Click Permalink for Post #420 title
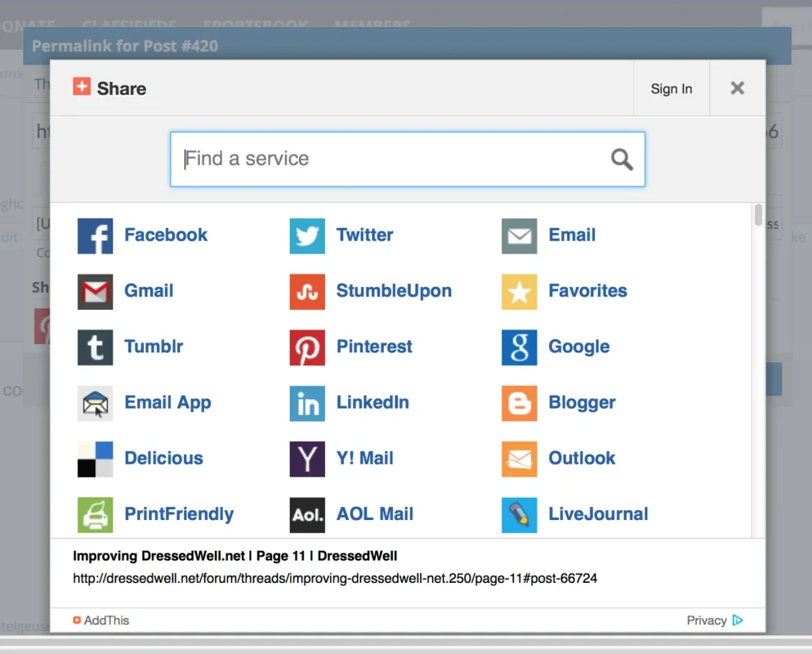812x654 pixels. (125, 46)
